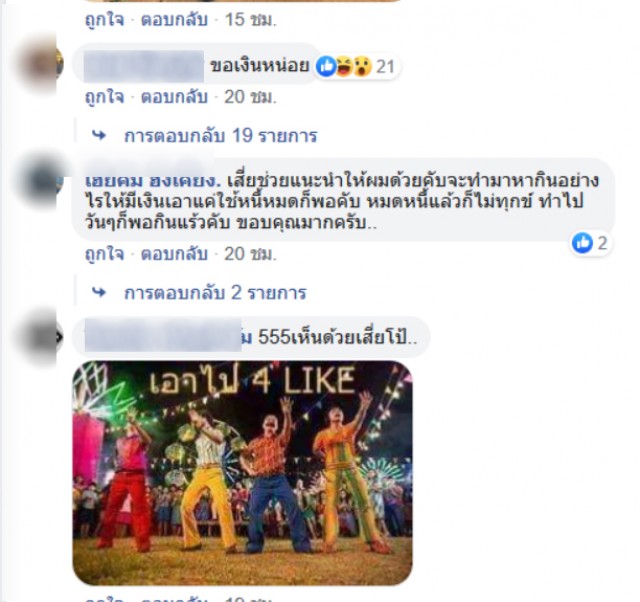
Task: Click ตอบกลับ under the long advice comment
Action: [x=174, y=254]
